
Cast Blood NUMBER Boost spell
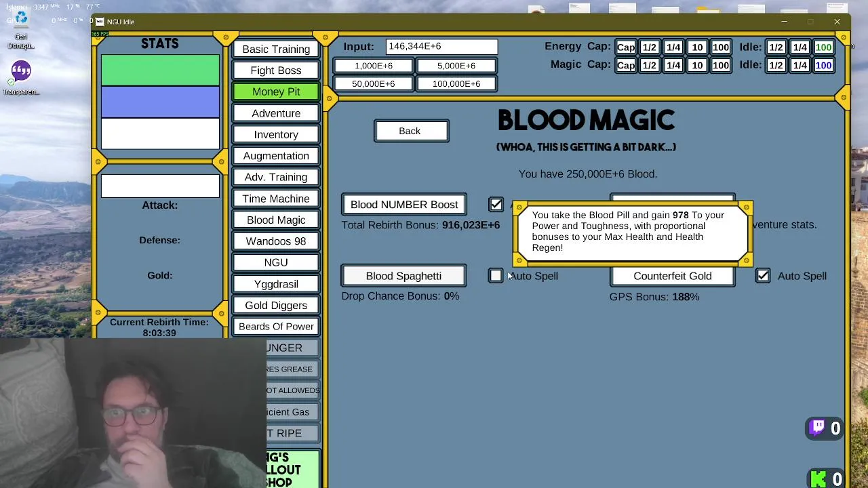pyautogui.click(x=404, y=205)
